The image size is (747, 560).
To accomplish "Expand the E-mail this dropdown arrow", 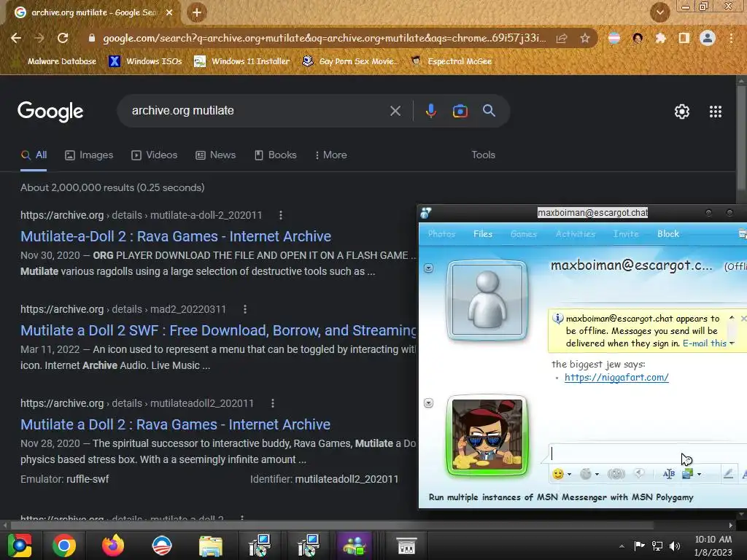I will [732, 344].
